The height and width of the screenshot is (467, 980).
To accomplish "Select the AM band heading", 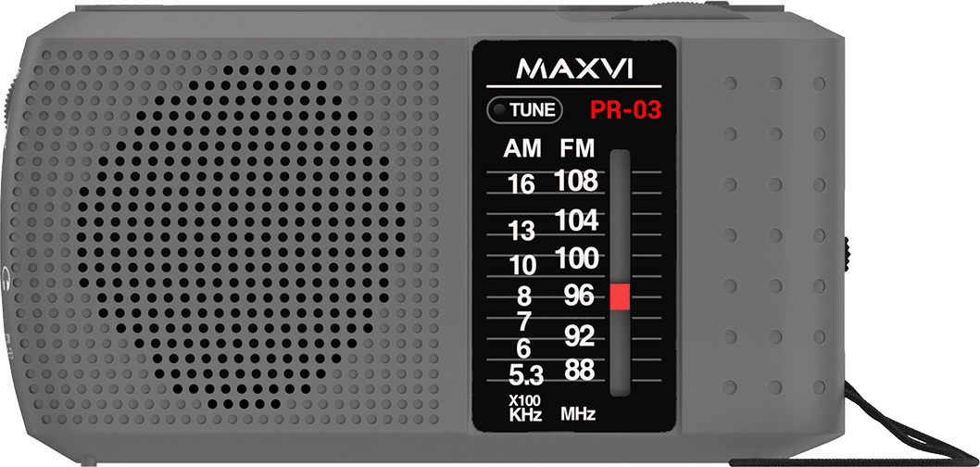I will [x=522, y=149].
